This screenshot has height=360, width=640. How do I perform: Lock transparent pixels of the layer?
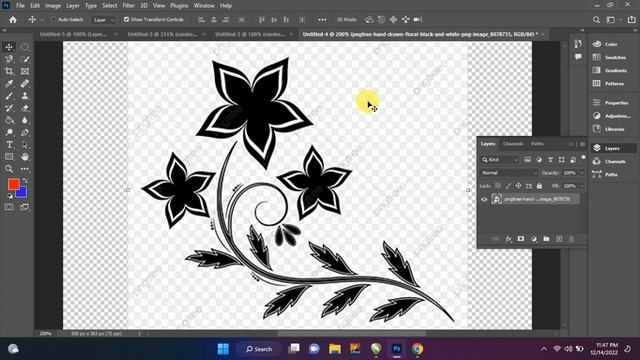[x=498, y=186]
